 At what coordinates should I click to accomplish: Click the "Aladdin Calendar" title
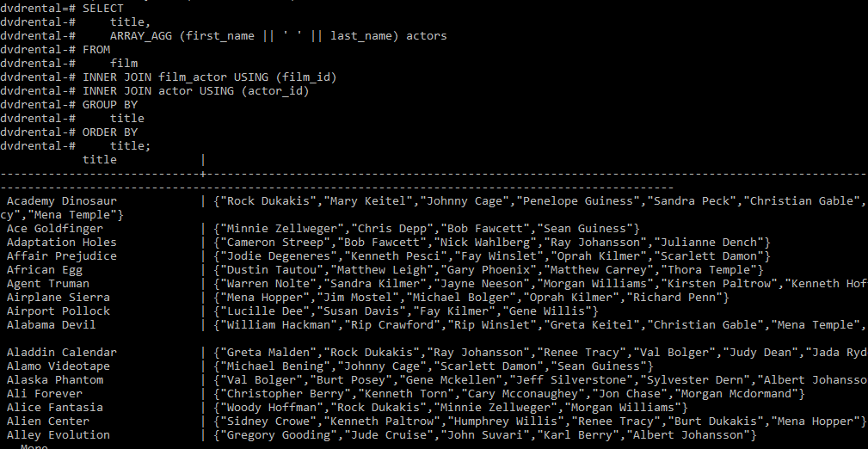(61, 353)
